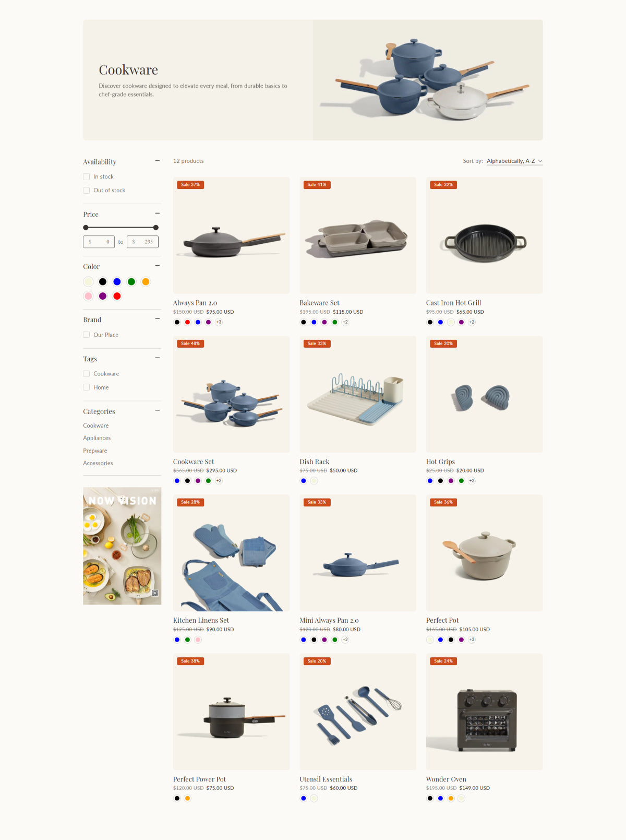This screenshot has height=840, width=626.
Task: Open the Accessories category
Action: click(x=98, y=463)
